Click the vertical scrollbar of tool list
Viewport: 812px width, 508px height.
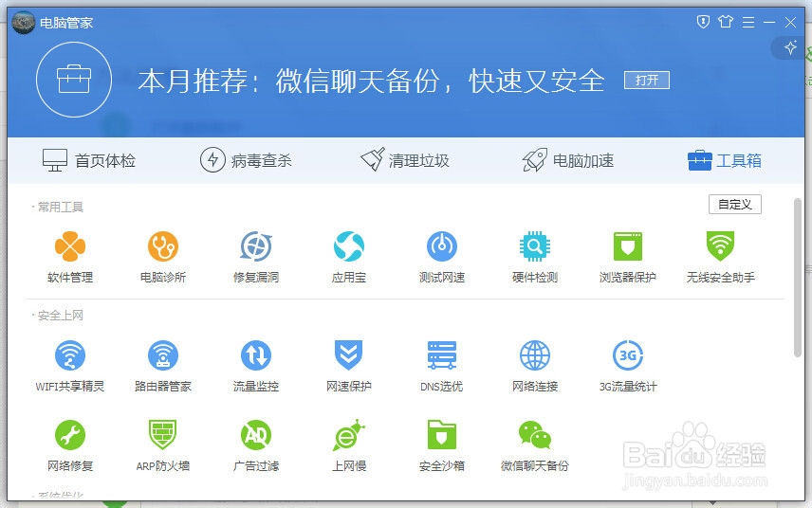[798, 278]
